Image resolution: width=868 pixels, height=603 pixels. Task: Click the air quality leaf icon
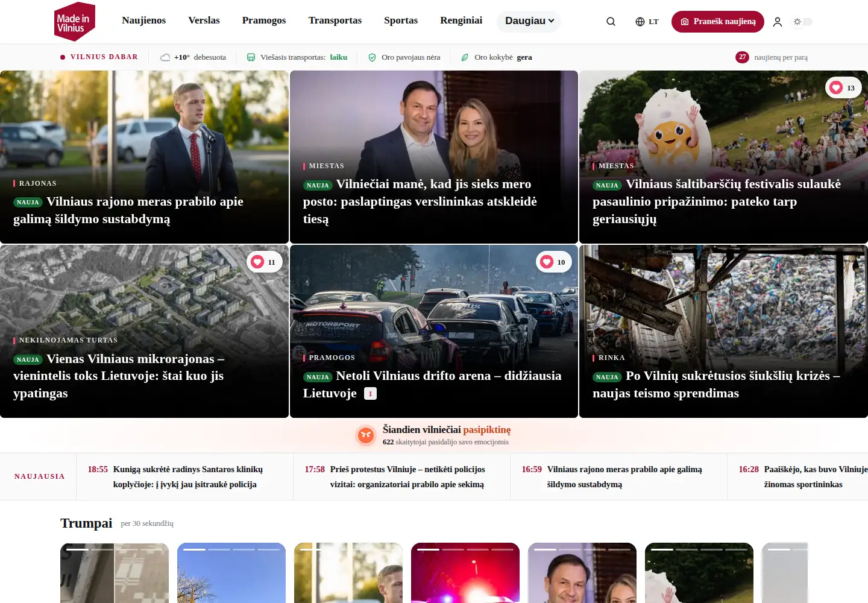tap(465, 57)
